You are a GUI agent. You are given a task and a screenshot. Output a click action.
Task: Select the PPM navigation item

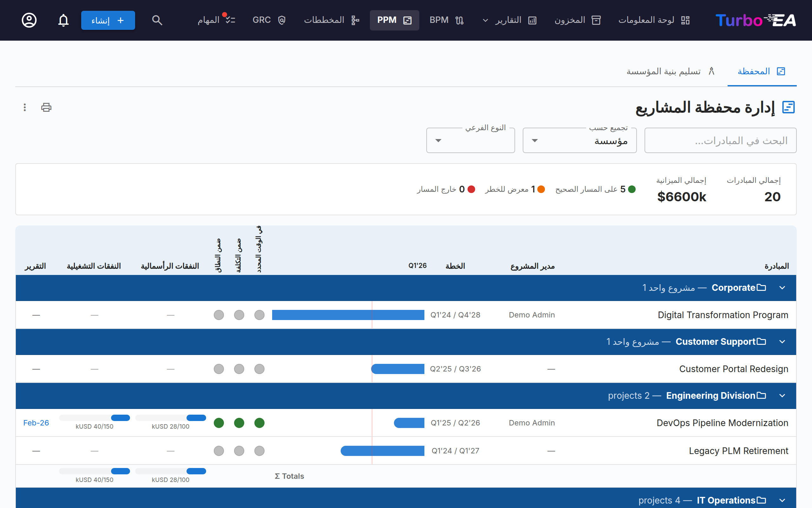click(394, 20)
